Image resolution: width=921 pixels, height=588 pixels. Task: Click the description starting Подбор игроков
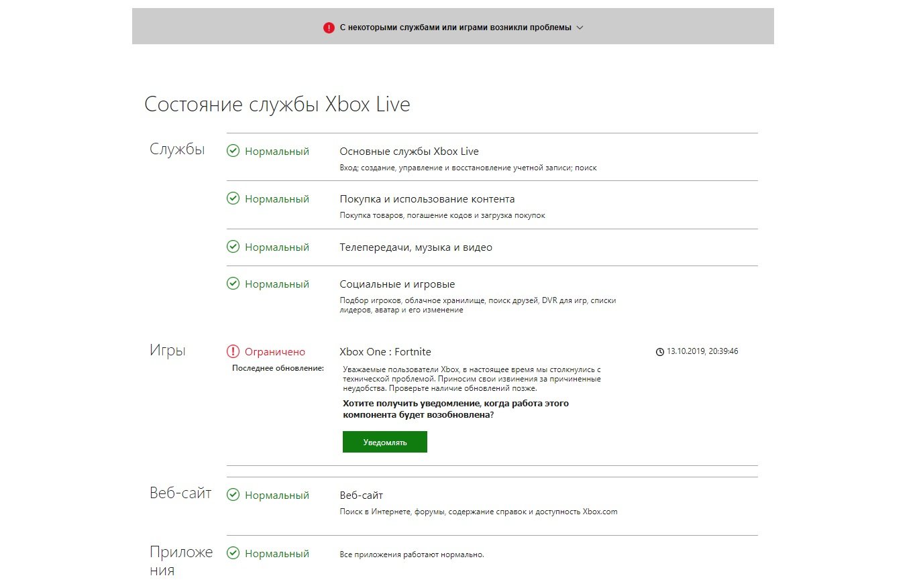478,305
